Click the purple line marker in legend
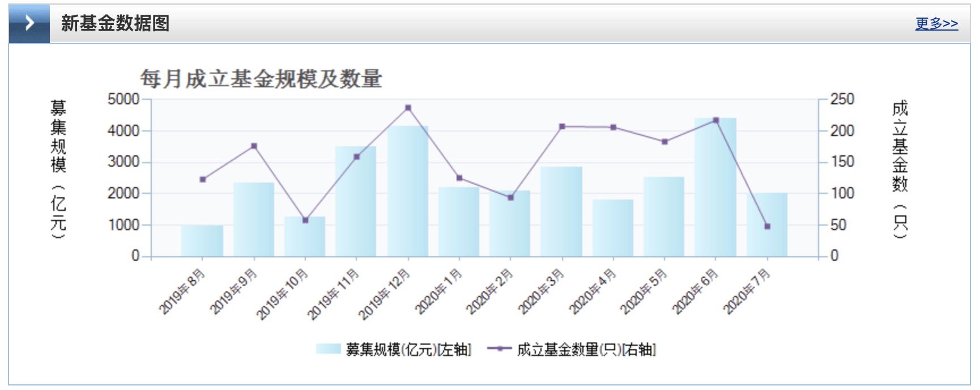 point(499,349)
